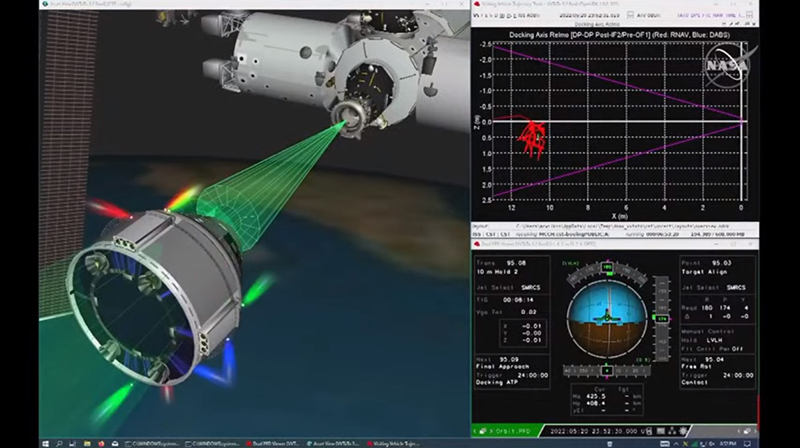This screenshot has width=800, height=448.
Task: Open the notification center icon
Action: [747, 444]
